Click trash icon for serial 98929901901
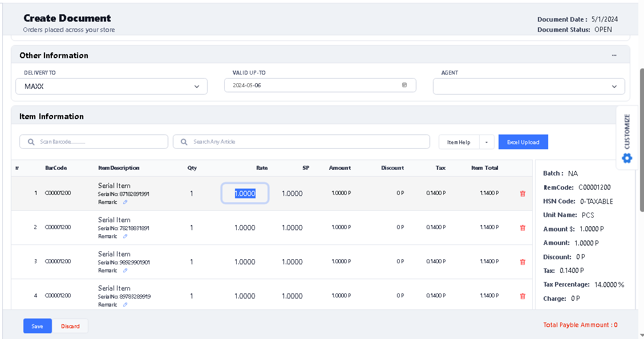The width and height of the screenshot is (644, 339). click(x=523, y=262)
